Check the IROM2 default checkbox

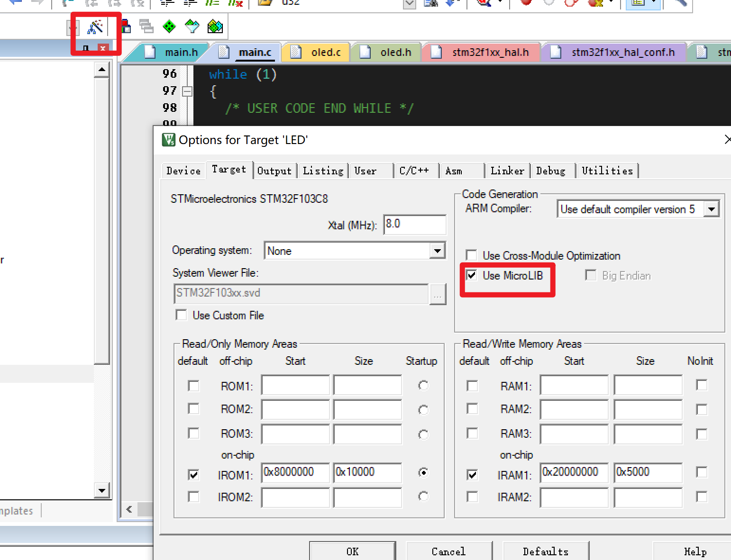(193, 497)
